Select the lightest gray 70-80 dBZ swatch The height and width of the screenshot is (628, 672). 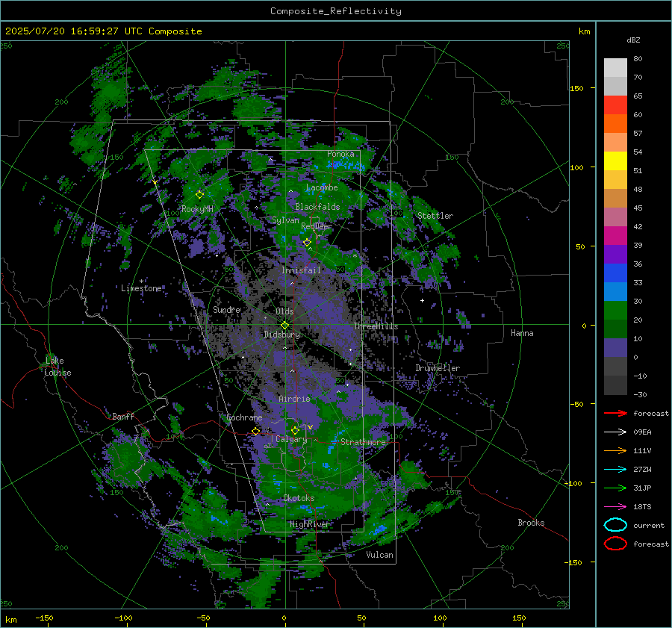[615, 68]
